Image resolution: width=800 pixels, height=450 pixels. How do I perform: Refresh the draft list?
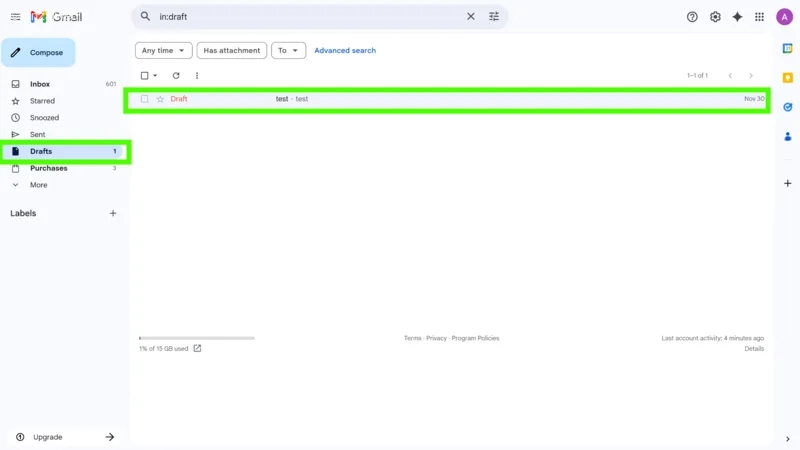[176, 76]
